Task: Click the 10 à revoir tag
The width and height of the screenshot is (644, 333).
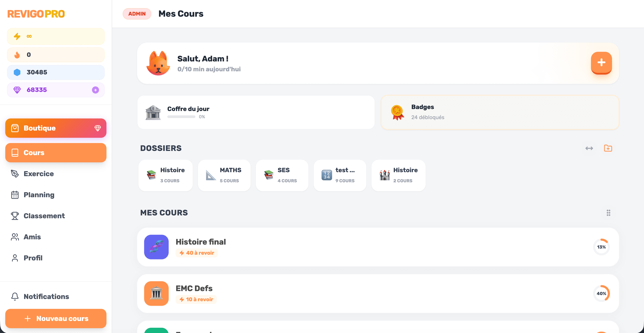Action: coord(196,299)
